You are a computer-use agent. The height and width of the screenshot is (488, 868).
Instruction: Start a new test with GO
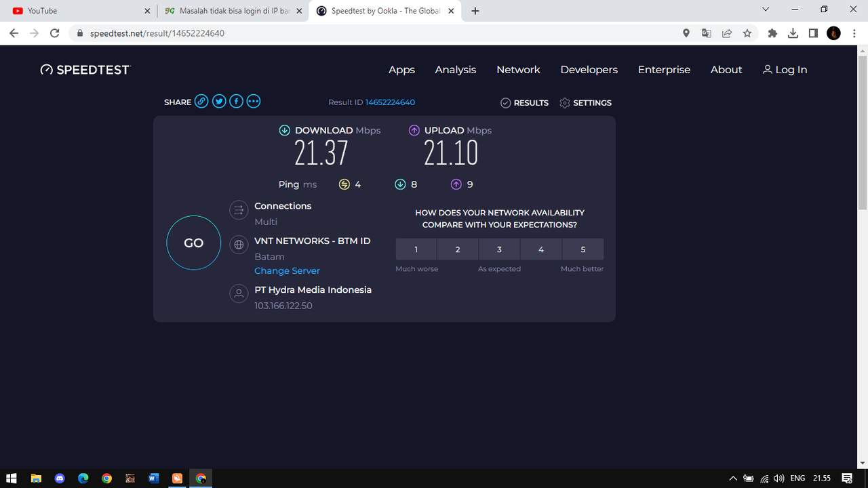tap(194, 243)
